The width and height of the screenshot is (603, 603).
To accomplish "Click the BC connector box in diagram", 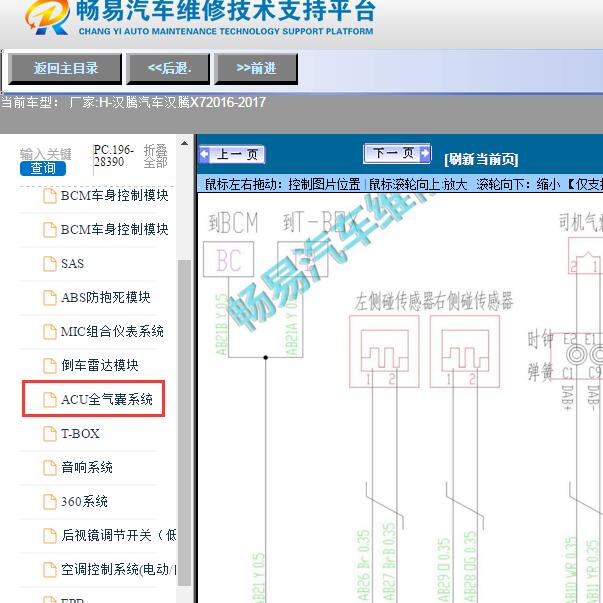I will pyautogui.click(x=228, y=259).
